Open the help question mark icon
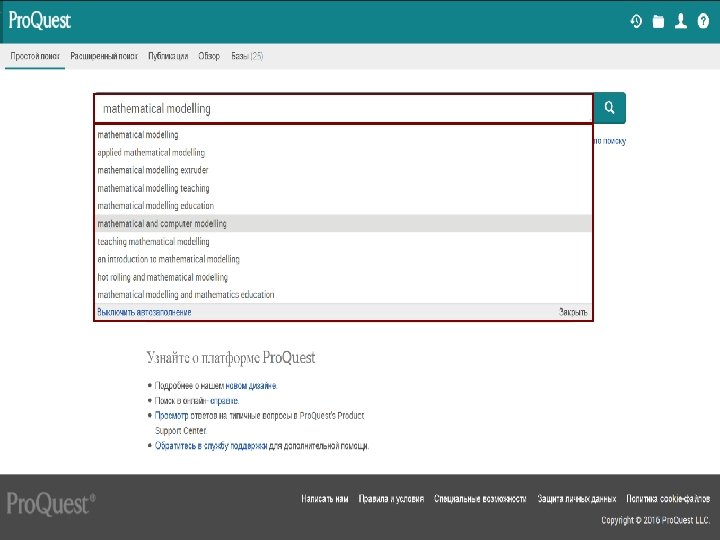The height and width of the screenshot is (540, 720). click(x=703, y=21)
